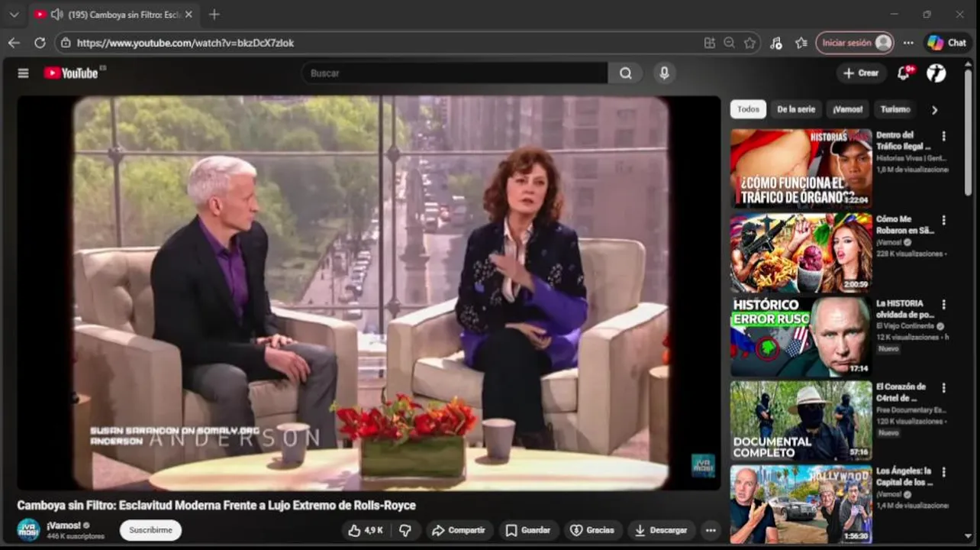Open options for Los Ángeles la Capital video
The image size is (980, 550).
tap(943, 472)
